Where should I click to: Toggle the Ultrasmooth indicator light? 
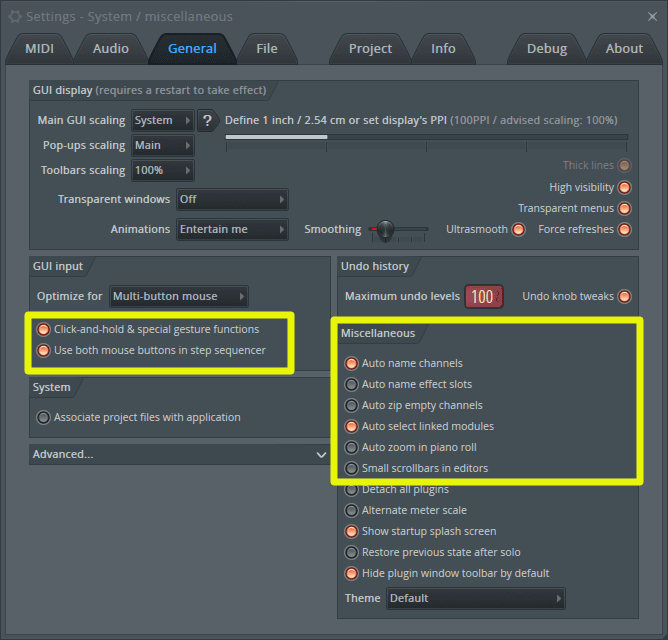(x=518, y=229)
